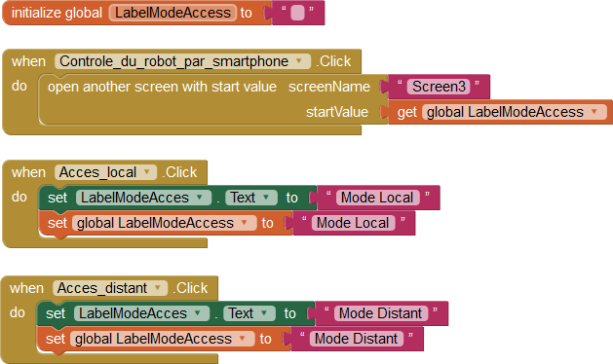Edit the LabelModeAccess variable name field

(172, 13)
